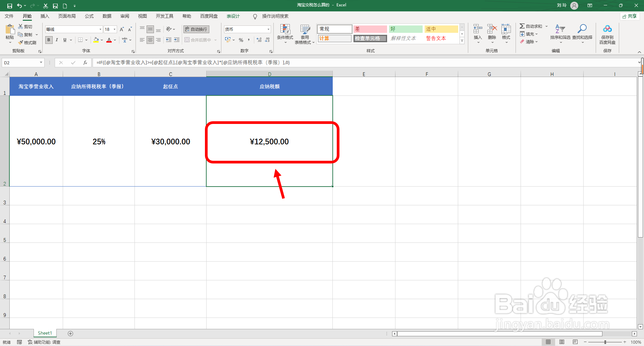Click the Decrease font size icon
Image resolution: width=644 pixels, height=346 pixels.
130,29
